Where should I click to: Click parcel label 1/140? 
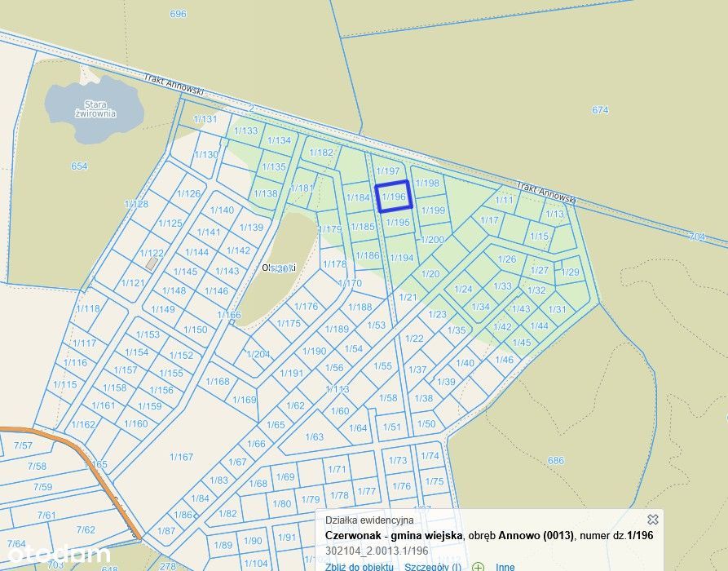coord(222,210)
